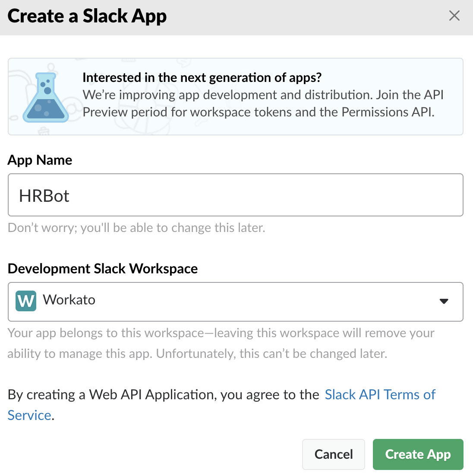Click the Create App button
Image resolution: width=473 pixels, height=476 pixels.
click(417, 454)
